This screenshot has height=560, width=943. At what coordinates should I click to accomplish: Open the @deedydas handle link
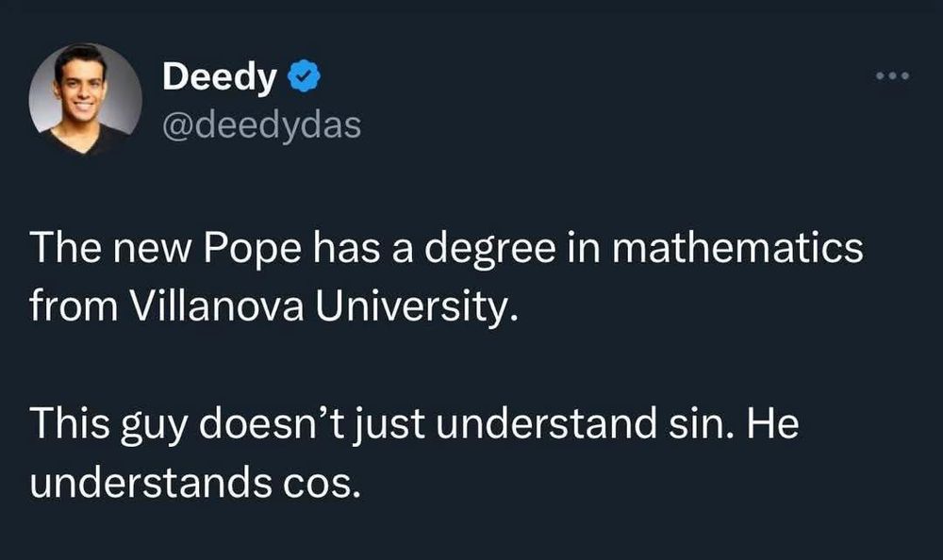pos(261,125)
